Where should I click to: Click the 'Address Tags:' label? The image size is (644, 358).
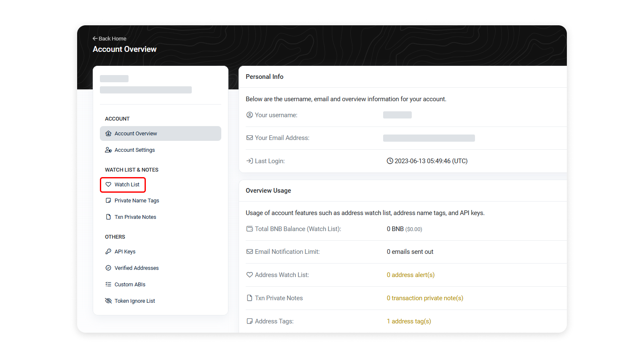coord(274,321)
